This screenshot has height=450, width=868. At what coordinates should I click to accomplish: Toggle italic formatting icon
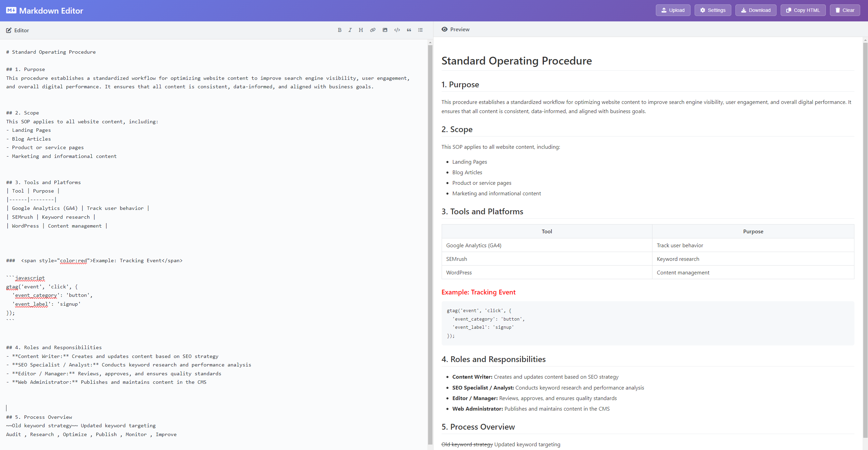click(x=350, y=30)
